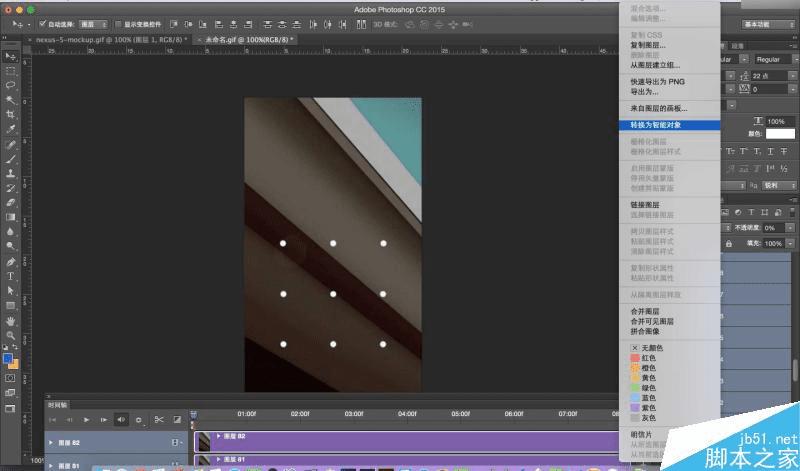Click the blue foreground color swatch
The width and height of the screenshot is (800, 471).
click(7, 358)
